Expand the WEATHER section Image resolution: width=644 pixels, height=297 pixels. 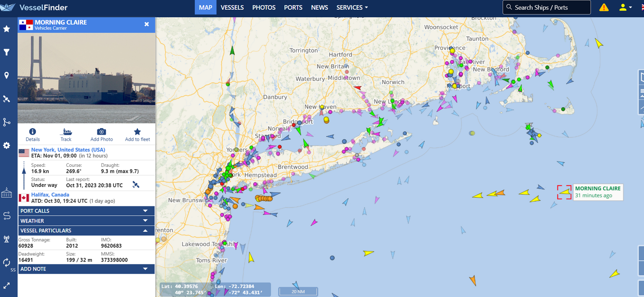click(87, 221)
